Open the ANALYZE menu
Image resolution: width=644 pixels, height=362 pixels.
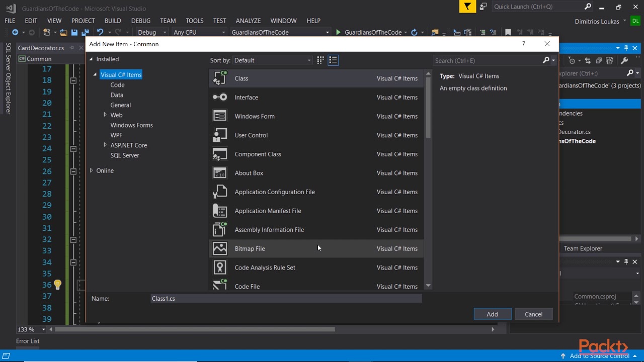[x=248, y=21]
